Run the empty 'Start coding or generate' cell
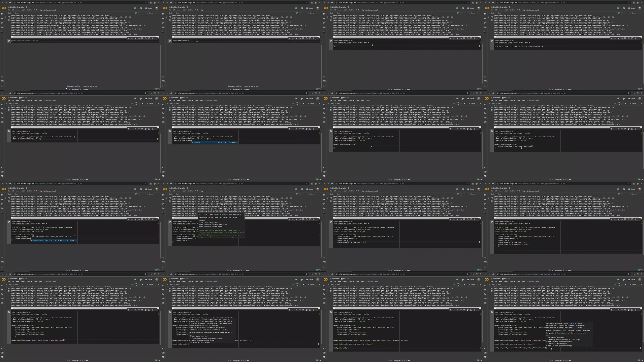 click(x=9, y=41)
